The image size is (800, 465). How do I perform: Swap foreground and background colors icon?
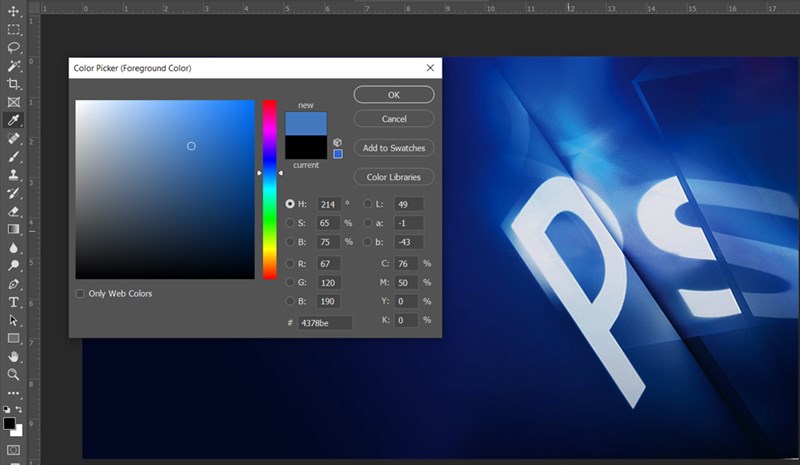tap(19, 409)
